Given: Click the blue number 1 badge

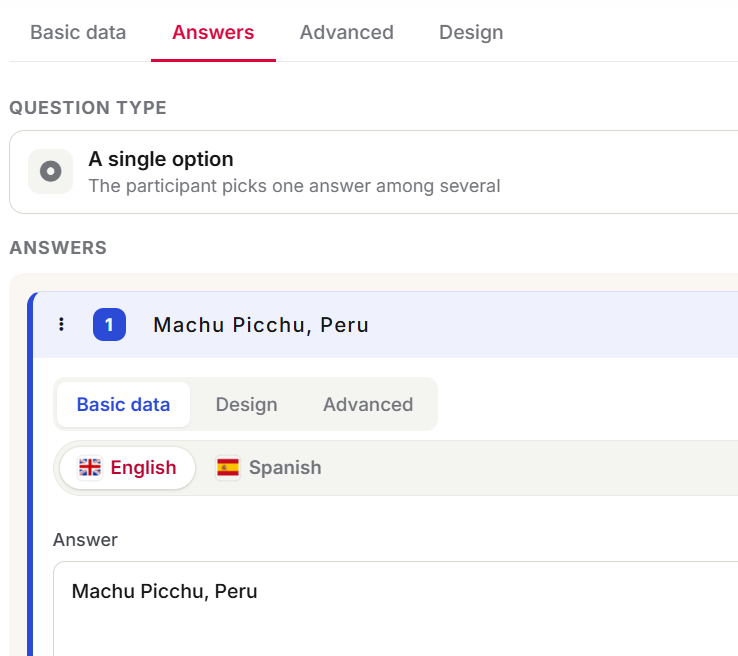Looking at the screenshot, I should pyautogui.click(x=109, y=324).
